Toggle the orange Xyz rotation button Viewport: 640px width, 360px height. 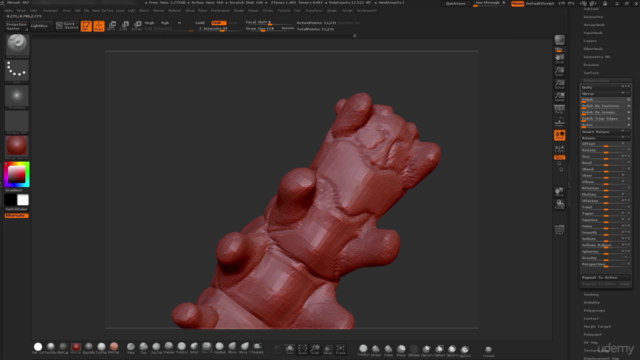click(559, 158)
